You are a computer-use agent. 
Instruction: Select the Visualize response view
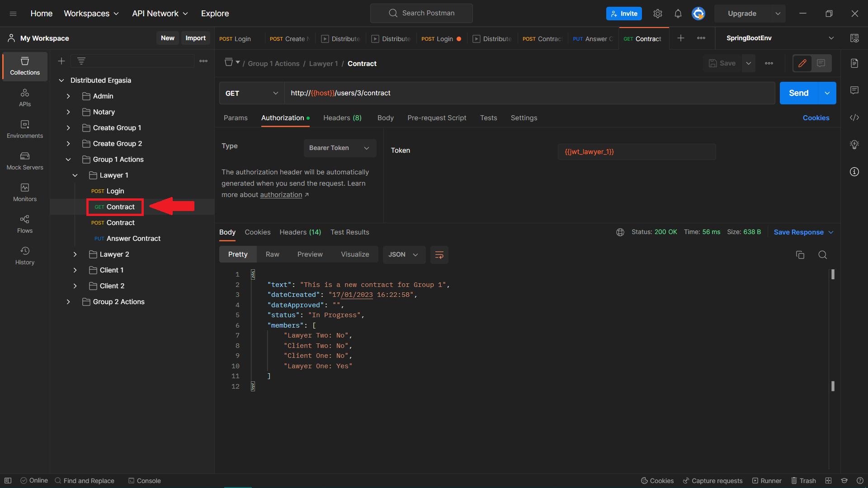click(355, 254)
